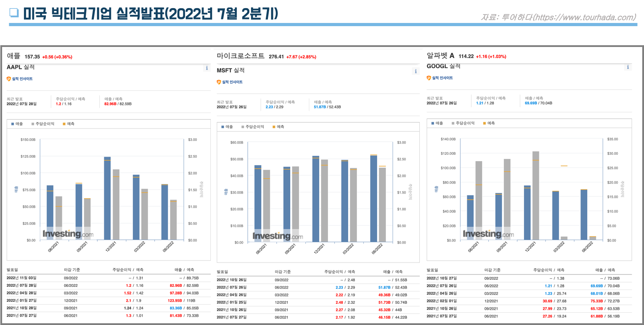Click 68.01B revenue in GOOGL table

(597, 294)
